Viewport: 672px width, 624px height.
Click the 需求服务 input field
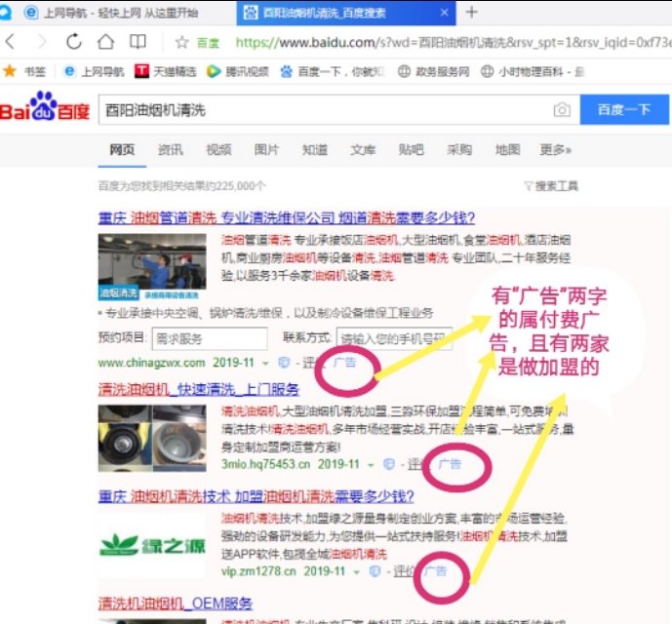click(x=210, y=339)
